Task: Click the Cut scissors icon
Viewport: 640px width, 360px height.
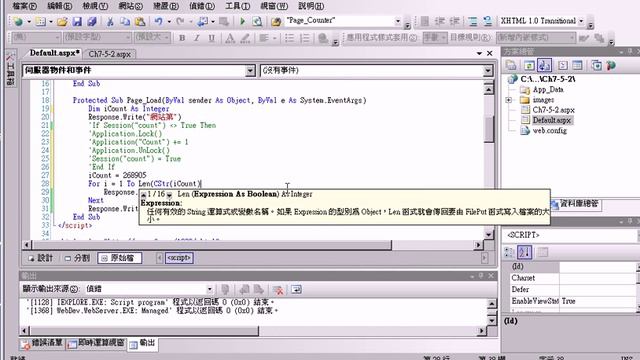Action: [x=110, y=21]
